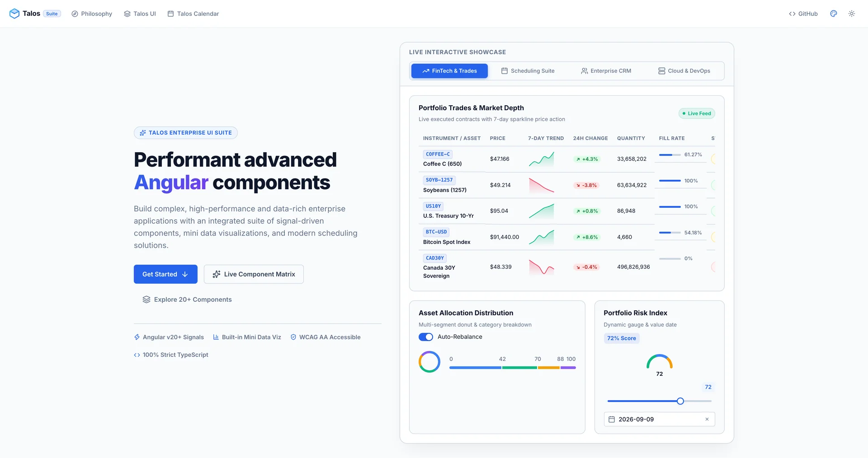This screenshot has height=458, width=868.
Task: Click the Get Started button
Action: coord(165,274)
